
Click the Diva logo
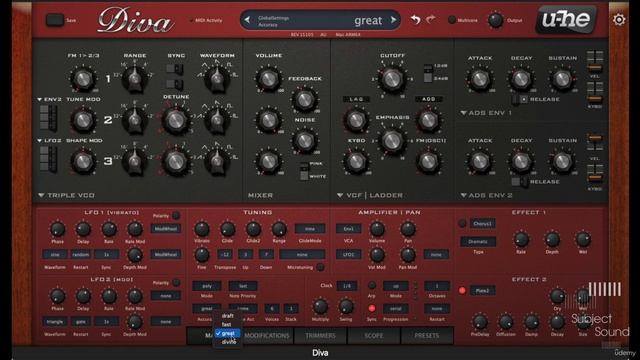click(x=136, y=20)
